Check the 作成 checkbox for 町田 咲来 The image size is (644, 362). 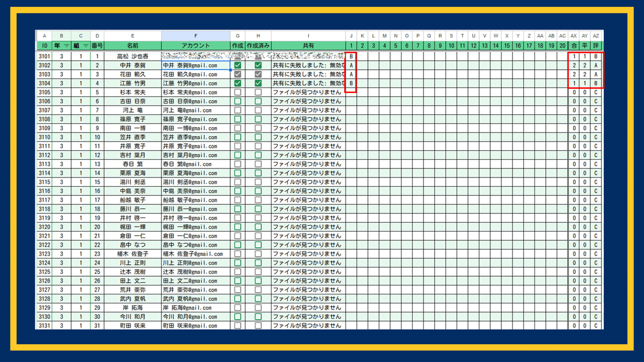click(x=238, y=326)
